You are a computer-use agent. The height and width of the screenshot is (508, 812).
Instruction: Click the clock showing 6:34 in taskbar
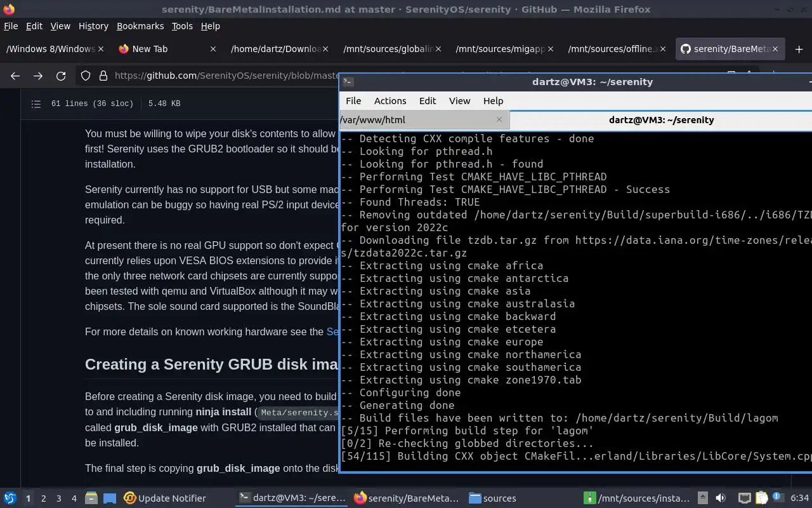pos(799,498)
